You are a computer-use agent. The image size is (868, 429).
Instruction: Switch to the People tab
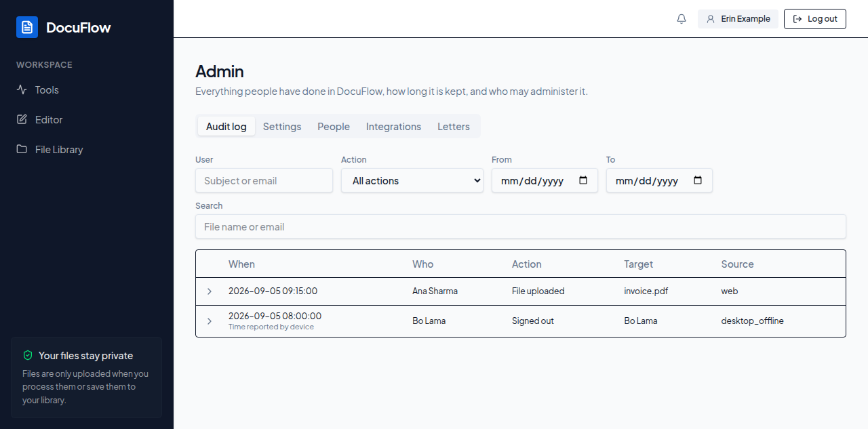coord(334,126)
